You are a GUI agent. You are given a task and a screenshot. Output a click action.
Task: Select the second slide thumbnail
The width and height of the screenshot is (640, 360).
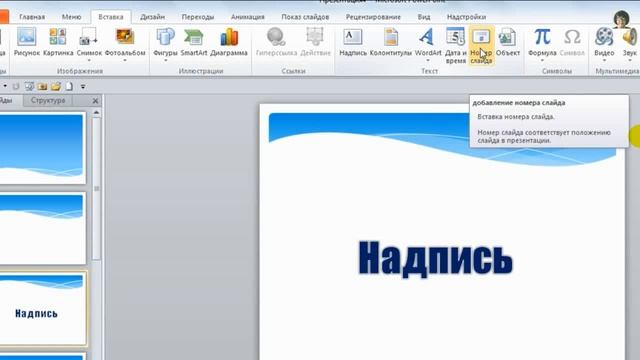(42, 229)
